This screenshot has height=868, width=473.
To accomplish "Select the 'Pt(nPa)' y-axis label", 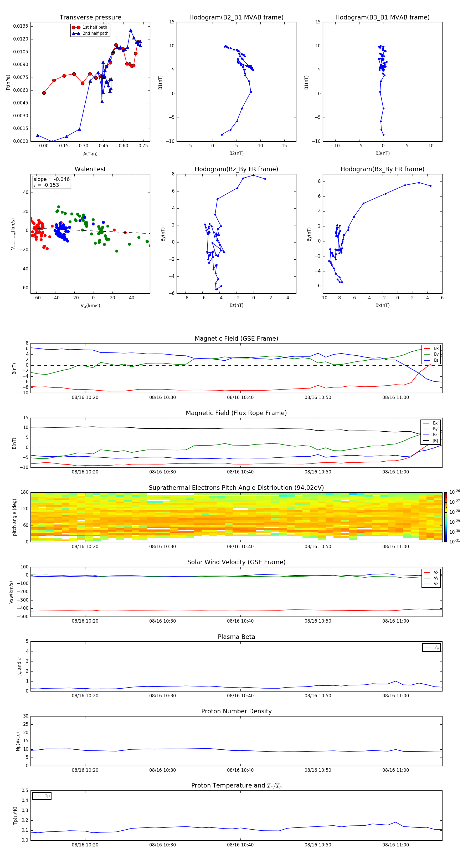I will 8,82.
